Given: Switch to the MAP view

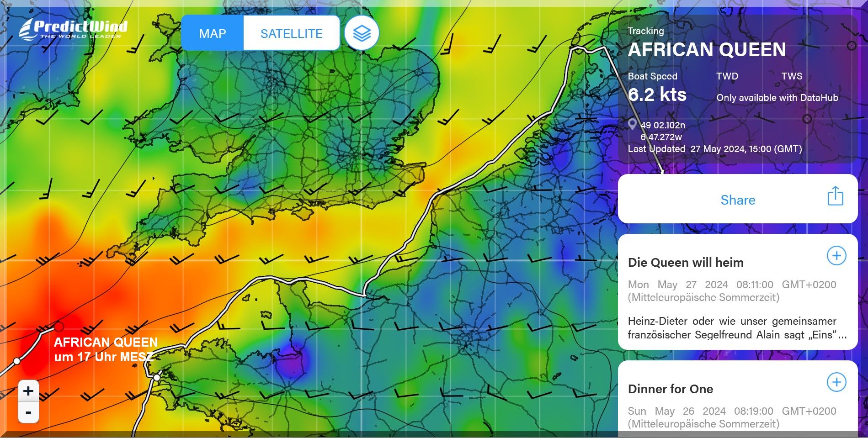Looking at the screenshot, I should click(213, 33).
